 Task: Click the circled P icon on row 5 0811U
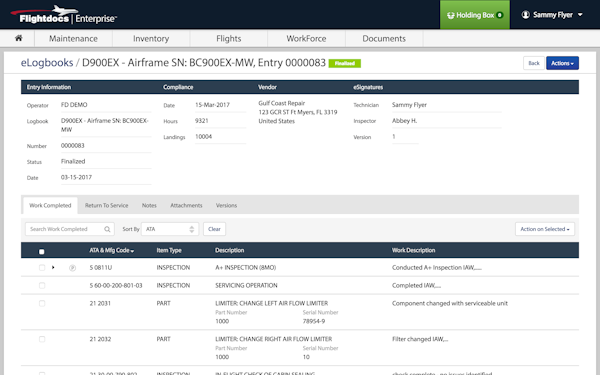(x=72, y=268)
